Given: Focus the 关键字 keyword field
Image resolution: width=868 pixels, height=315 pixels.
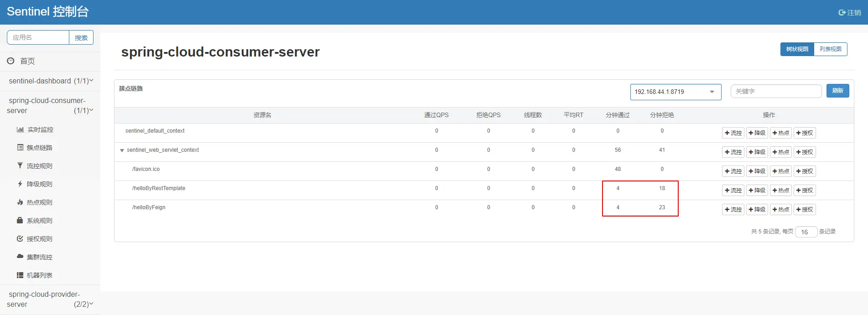Looking at the screenshot, I should (776, 91).
